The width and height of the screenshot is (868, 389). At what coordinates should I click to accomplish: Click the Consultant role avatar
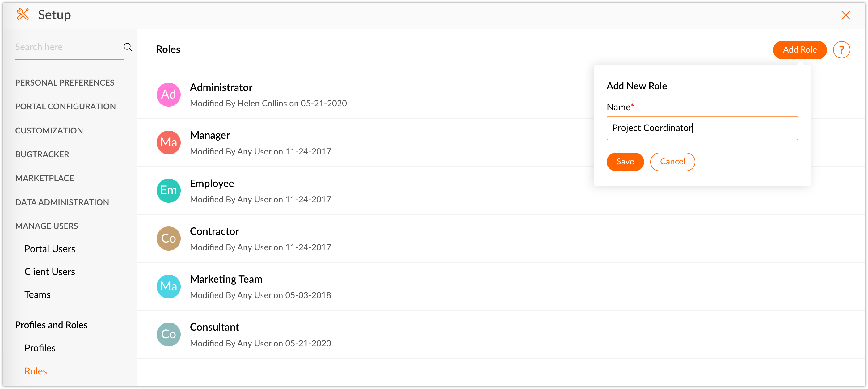pyautogui.click(x=168, y=334)
